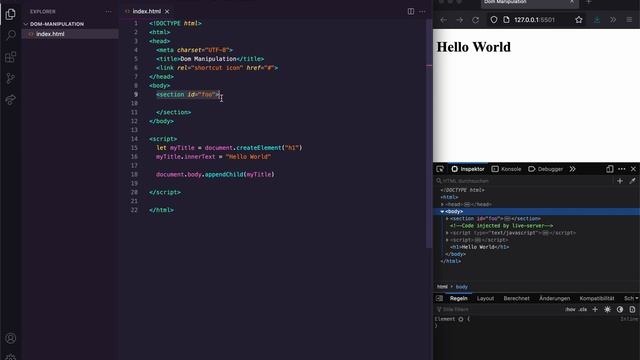Click the HTML search field in Inspector
640x360 pixels.
click(524, 181)
